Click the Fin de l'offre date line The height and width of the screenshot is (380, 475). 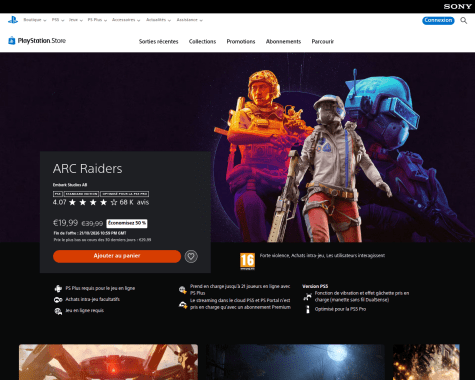click(90, 233)
